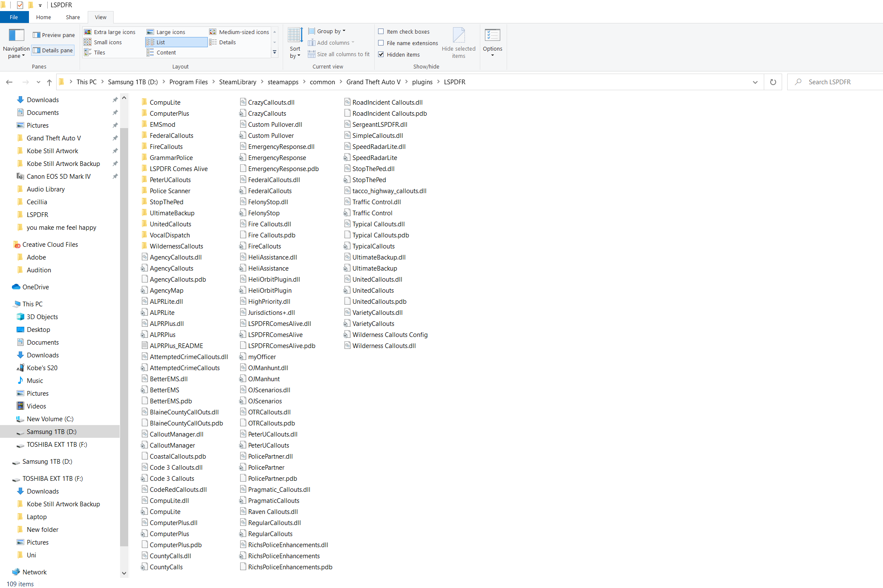
Task: Go up one folder level arrow
Action: click(x=49, y=82)
